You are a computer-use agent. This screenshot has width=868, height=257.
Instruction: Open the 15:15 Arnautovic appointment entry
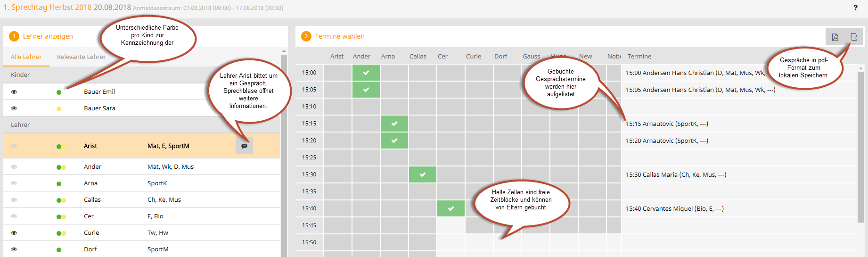(x=667, y=124)
